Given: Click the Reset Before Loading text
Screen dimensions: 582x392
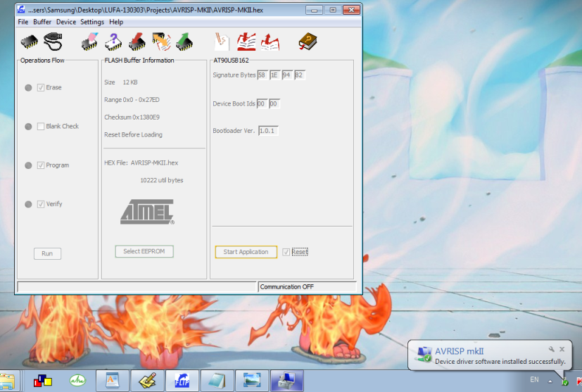Looking at the screenshot, I should click(133, 134).
